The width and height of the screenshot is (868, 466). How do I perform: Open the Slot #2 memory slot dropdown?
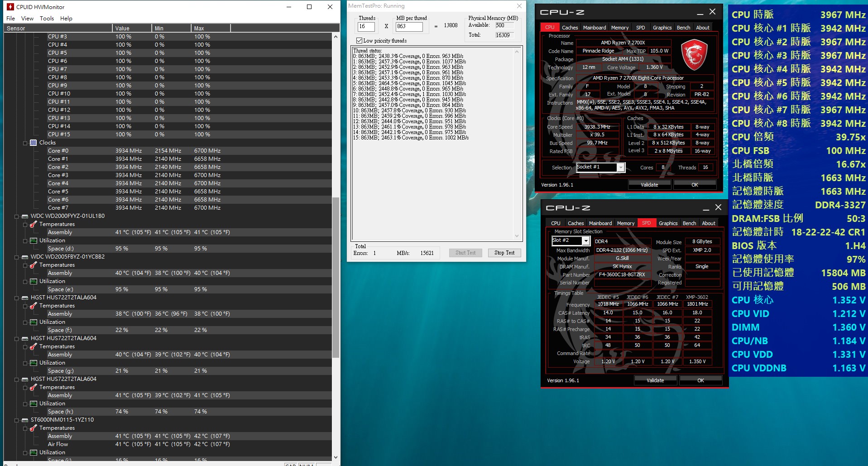click(x=586, y=241)
